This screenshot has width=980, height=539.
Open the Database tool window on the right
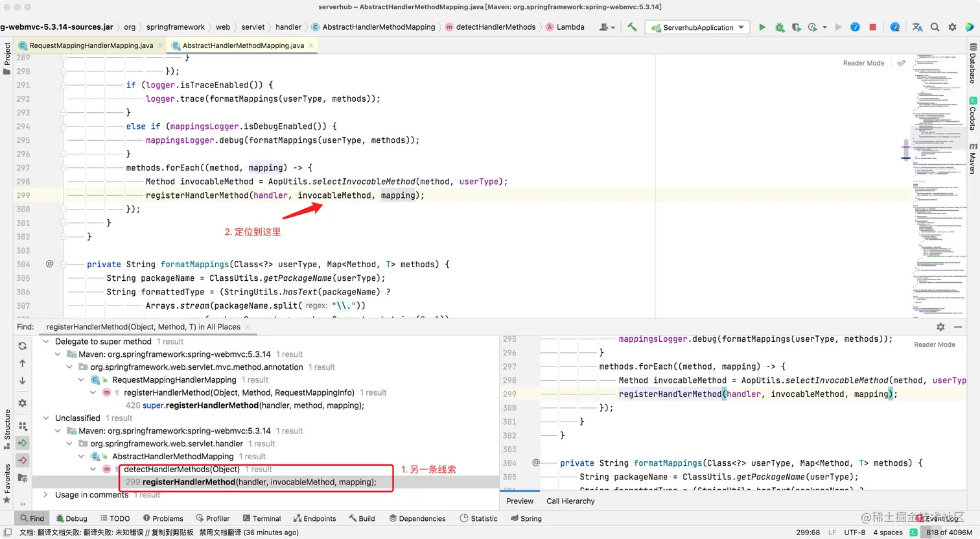tap(973, 63)
